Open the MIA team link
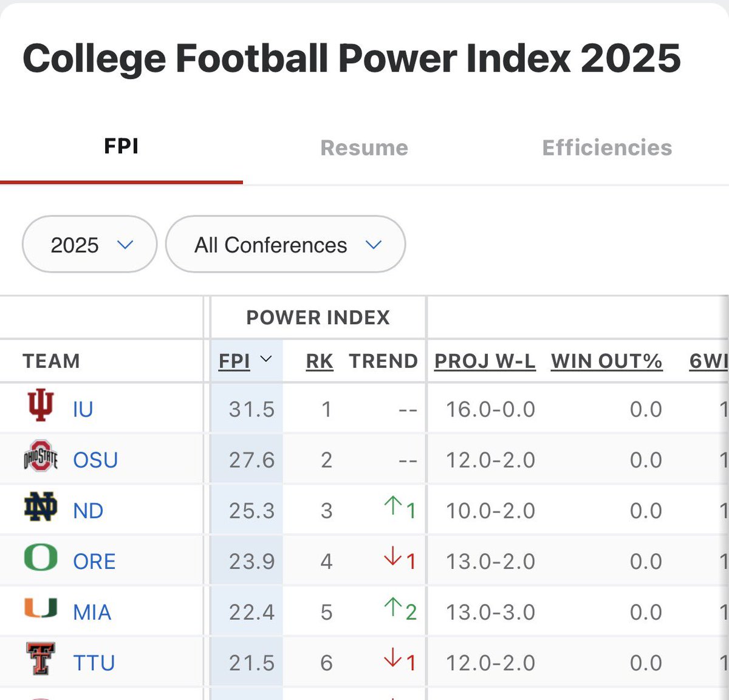This screenshot has width=729, height=700. pyautogui.click(x=92, y=612)
